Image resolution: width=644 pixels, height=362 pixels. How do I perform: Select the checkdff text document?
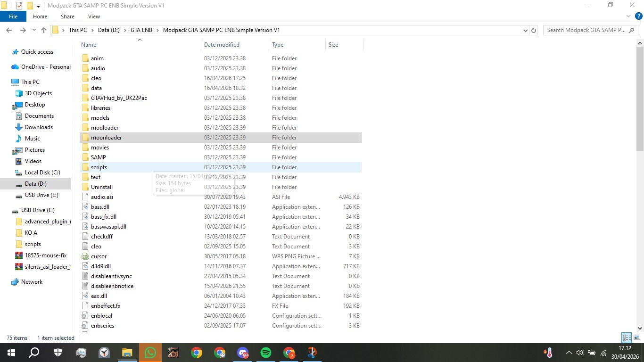[x=102, y=237]
